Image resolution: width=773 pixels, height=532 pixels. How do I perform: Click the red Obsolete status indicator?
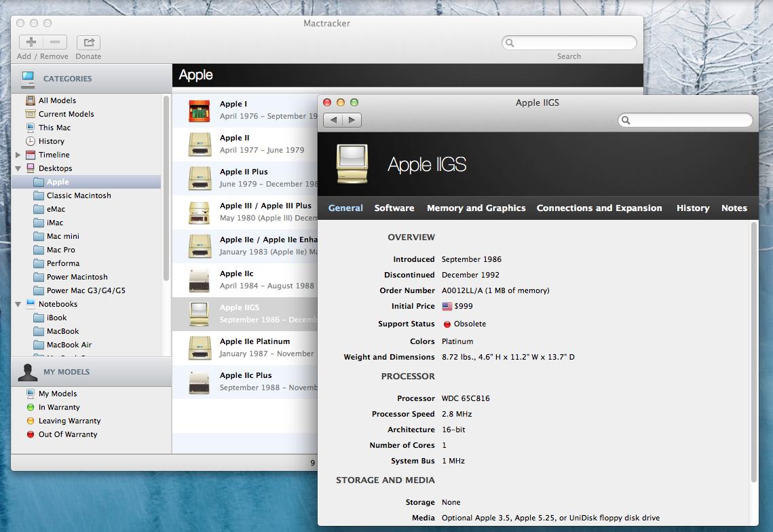pos(447,324)
